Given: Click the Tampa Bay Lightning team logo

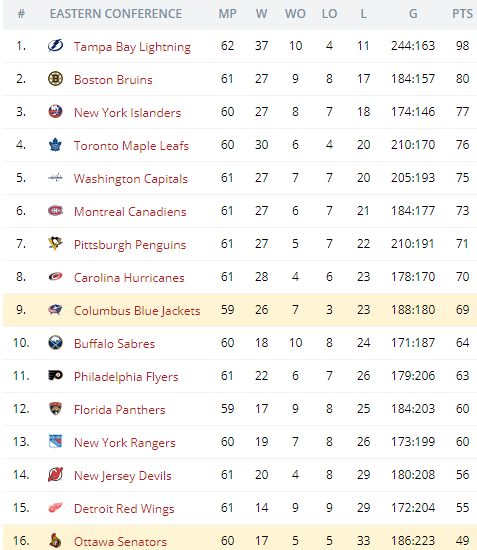Looking at the screenshot, I should pyautogui.click(x=55, y=46).
